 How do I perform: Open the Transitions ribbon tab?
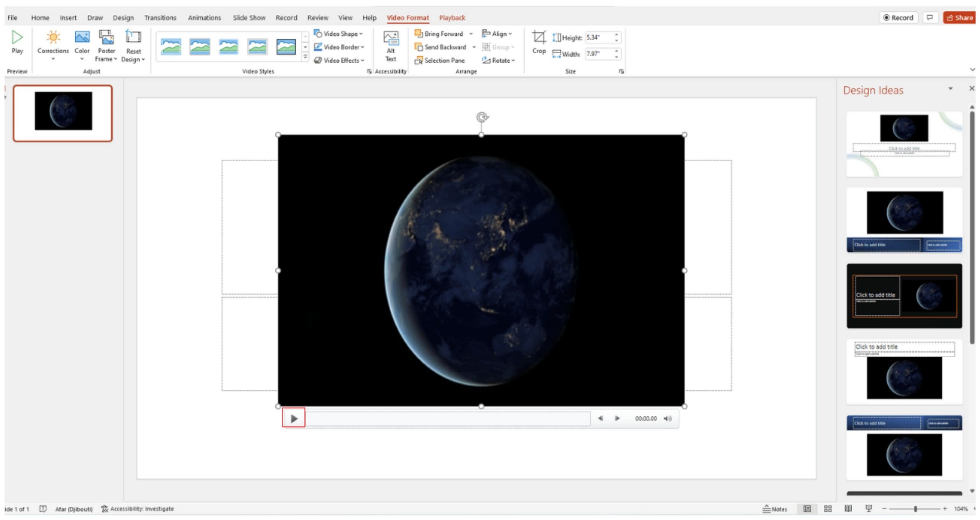tap(160, 18)
